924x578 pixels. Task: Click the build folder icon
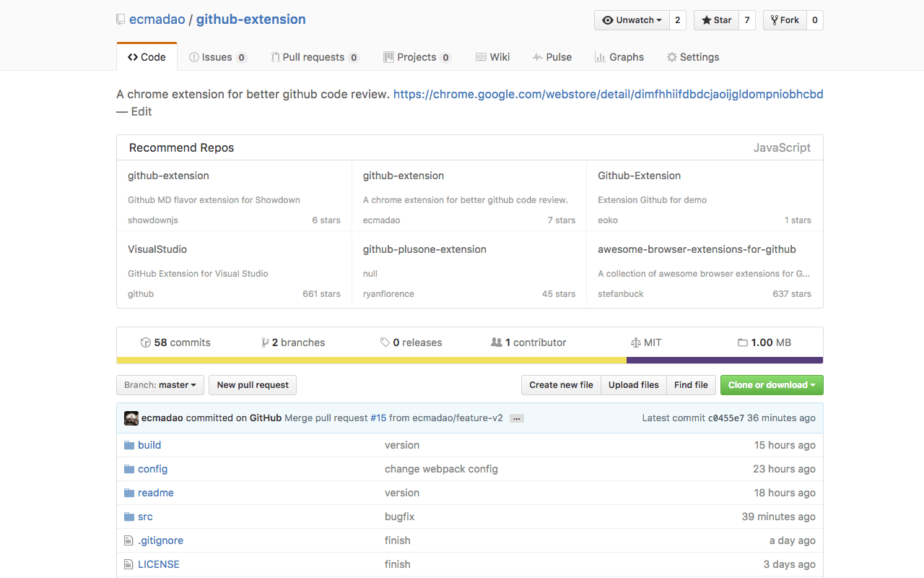tap(129, 445)
